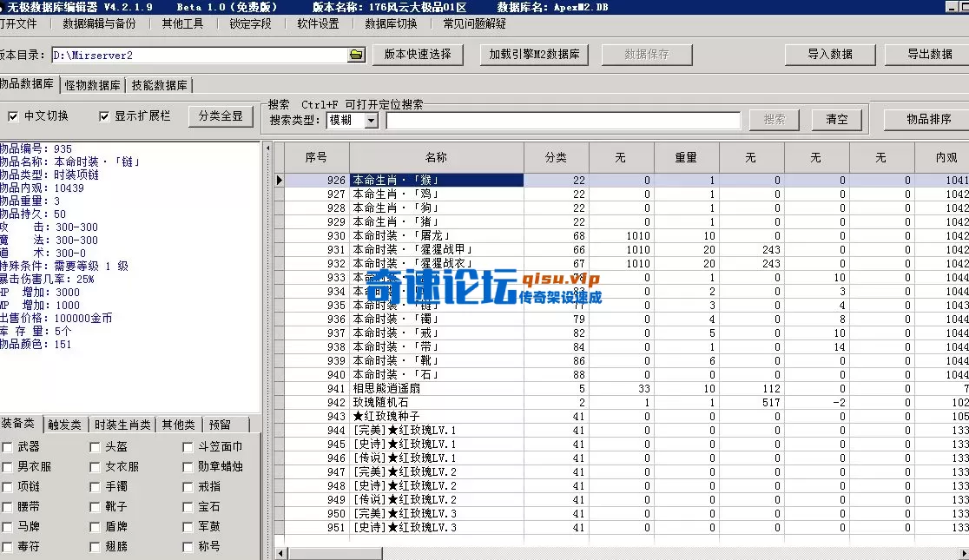969x560 pixels.
Task: Click the 版本快速选择 button
Action: point(417,55)
